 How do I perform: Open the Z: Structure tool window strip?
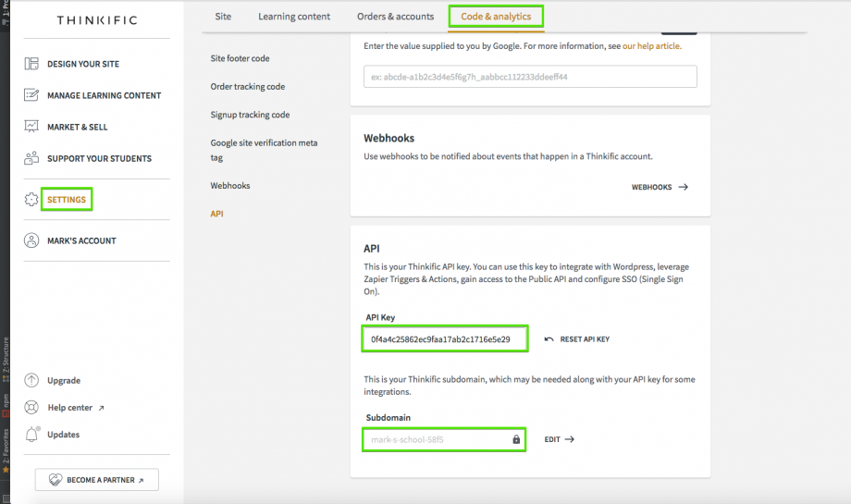[6, 359]
